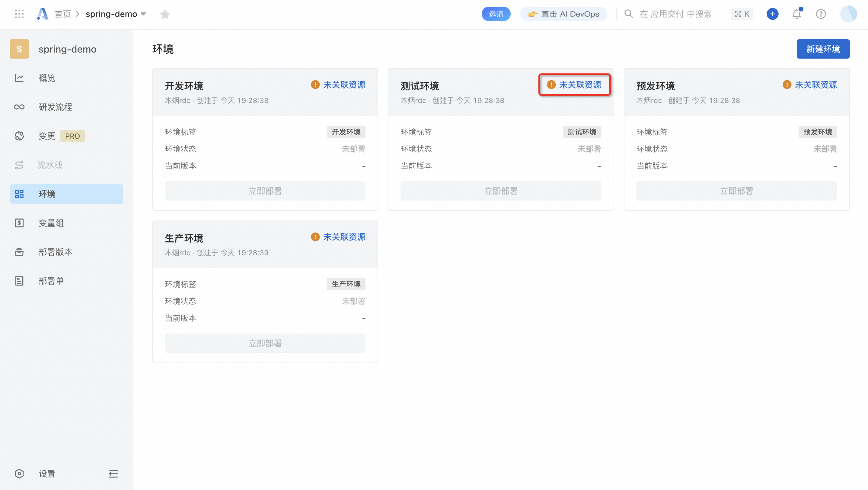Open the 变更 menu item
868x490 pixels.
pyautogui.click(x=66, y=136)
